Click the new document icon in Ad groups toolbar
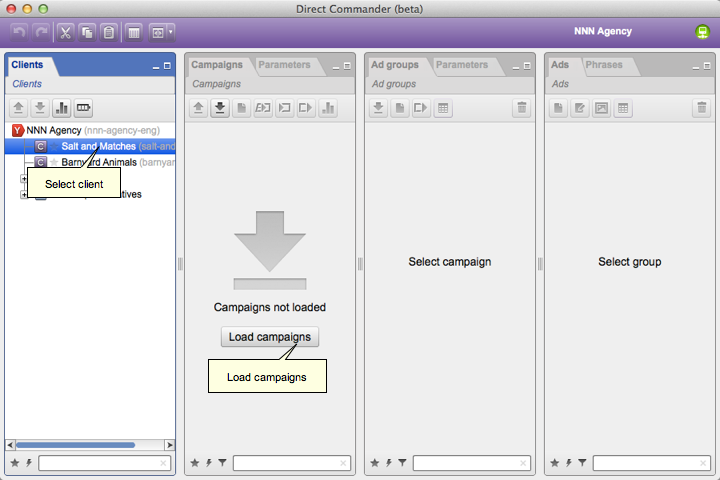720x480 pixels. coord(400,108)
